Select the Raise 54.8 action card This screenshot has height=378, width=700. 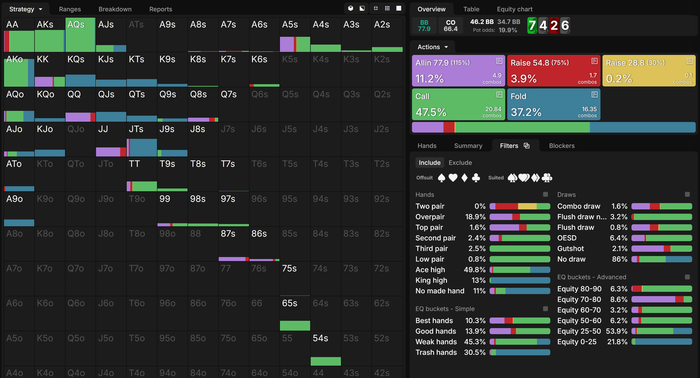coord(554,71)
